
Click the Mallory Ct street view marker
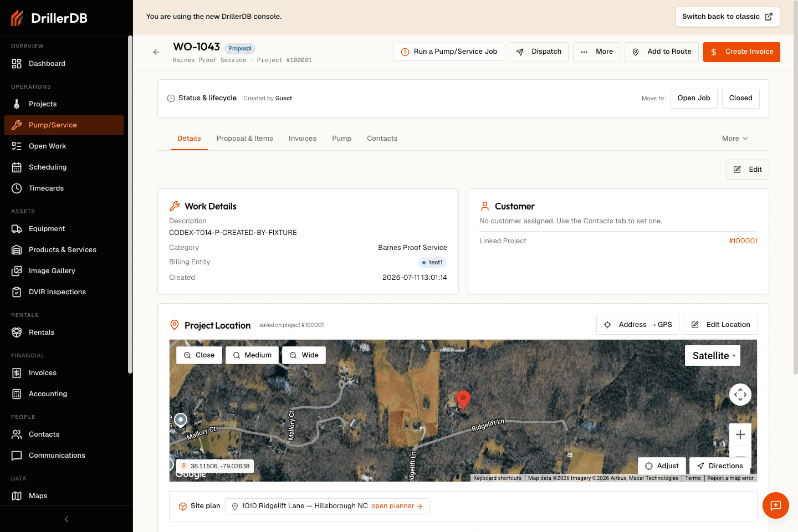click(181, 420)
